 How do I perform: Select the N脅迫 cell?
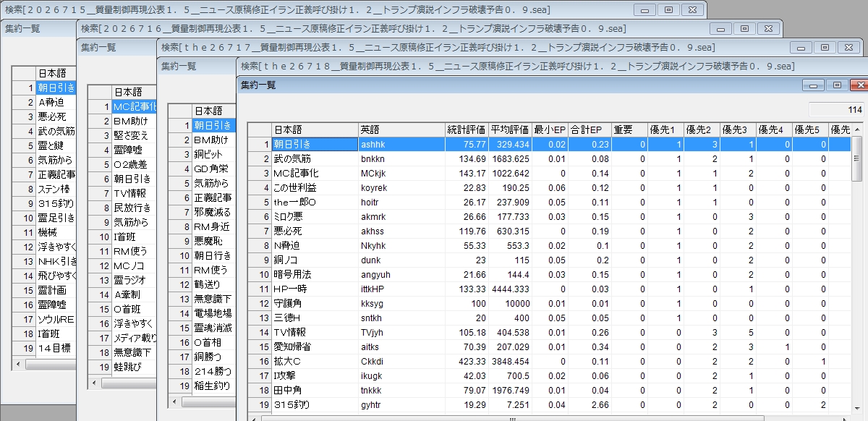[x=315, y=245]
